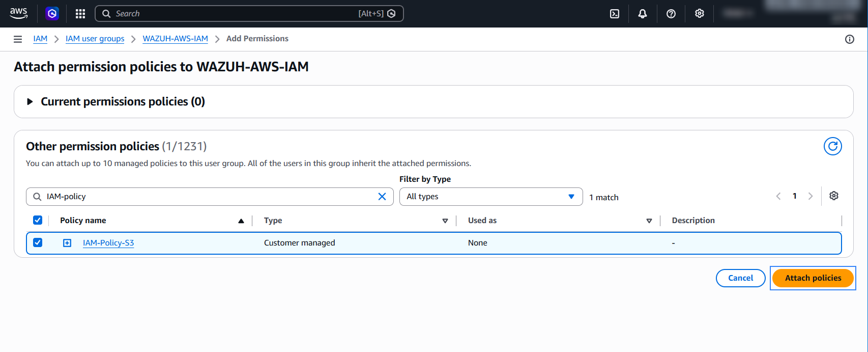
Task: Toggle the select-all policies checkbox
Action: 38,220
